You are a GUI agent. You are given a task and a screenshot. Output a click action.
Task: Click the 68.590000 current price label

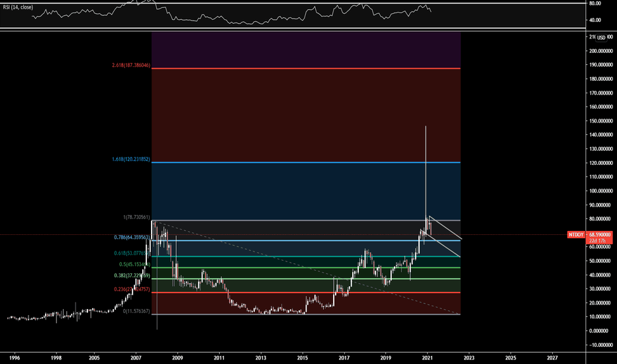(x=600, y=234)
